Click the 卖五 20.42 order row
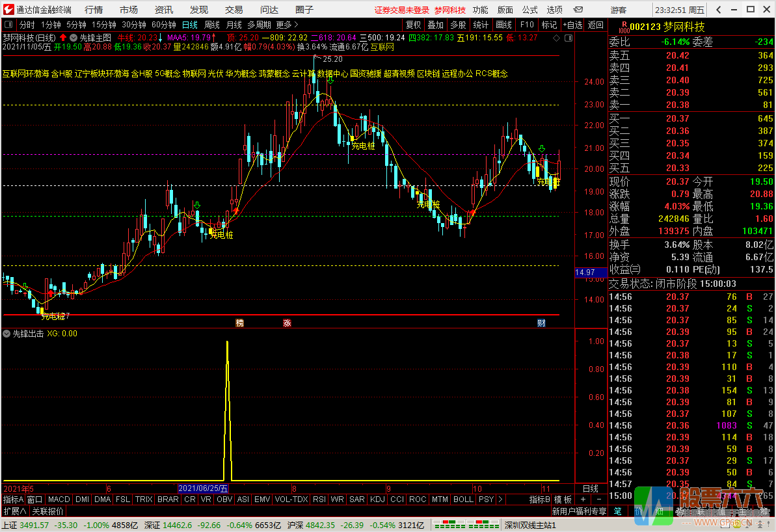The height and width of the screenshot is (532, 776). 691,55
